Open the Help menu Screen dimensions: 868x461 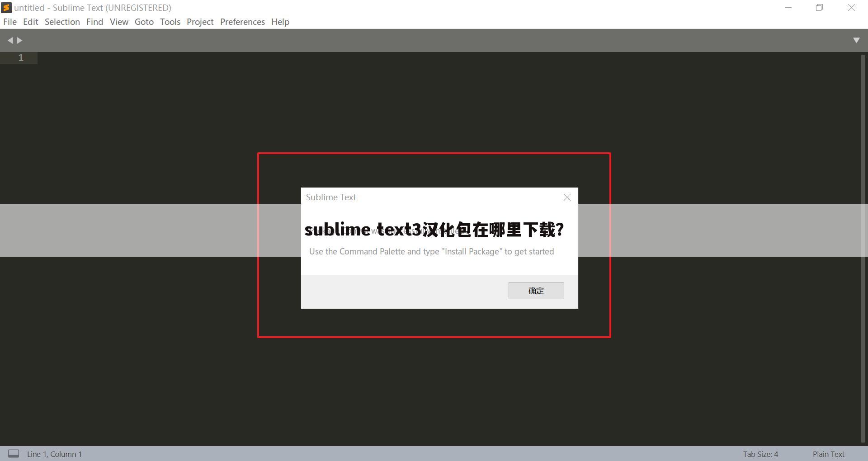coord(280,22)
